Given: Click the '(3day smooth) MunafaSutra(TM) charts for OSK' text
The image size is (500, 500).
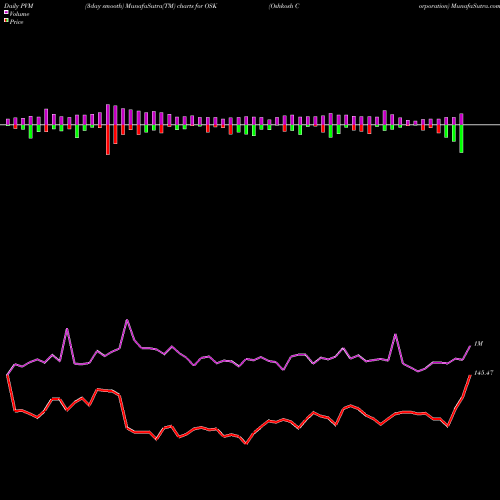Looking at the screenshot, I should pyautogui.click(x=151, y=6).
